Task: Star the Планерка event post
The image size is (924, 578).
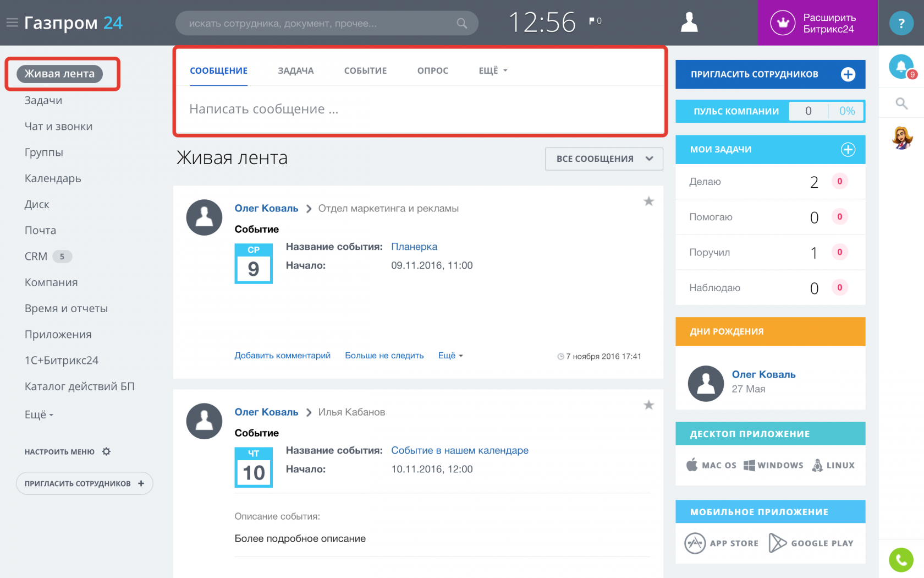Action: tap(649, 201)
